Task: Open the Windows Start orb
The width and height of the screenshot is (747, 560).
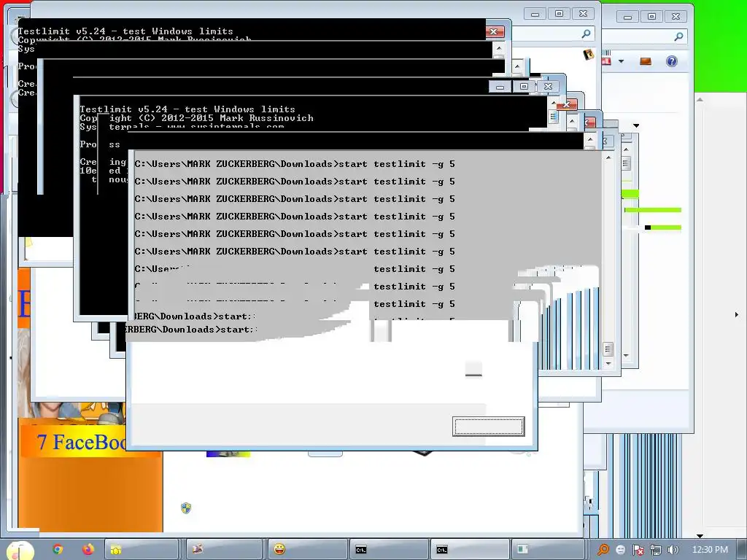Action: [20, 551]
